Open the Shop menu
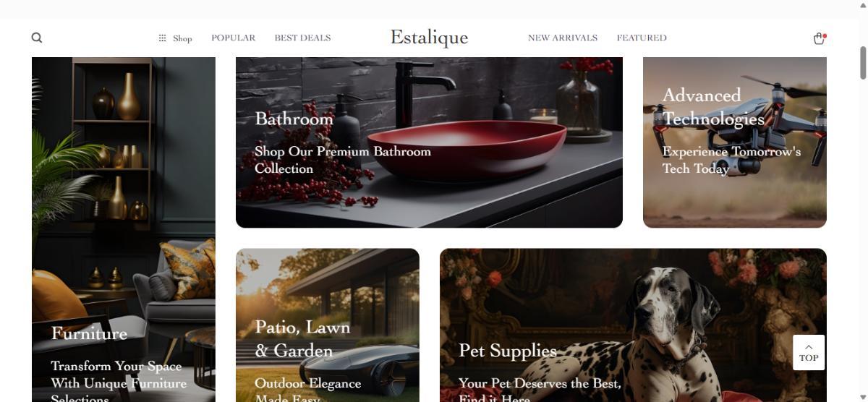This screenshot has height=402, width=868. point(182,38)
